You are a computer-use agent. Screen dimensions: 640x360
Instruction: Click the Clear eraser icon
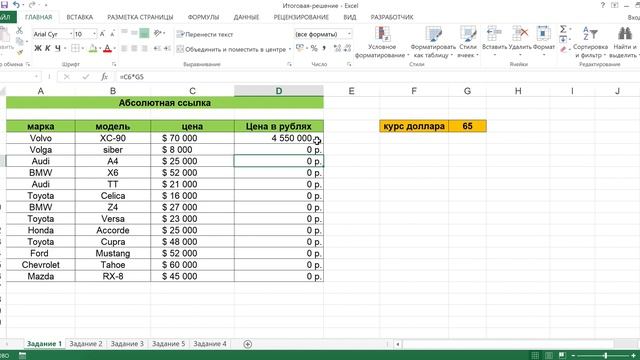[563, 49]
